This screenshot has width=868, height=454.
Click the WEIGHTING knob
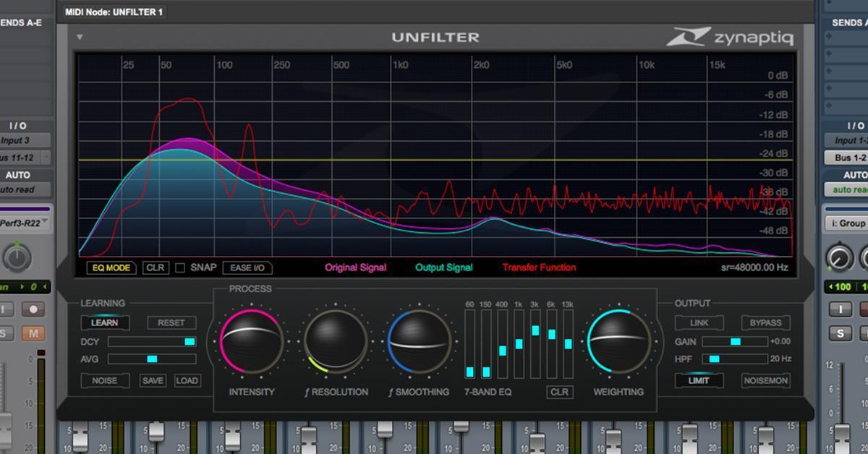point(618,340)
